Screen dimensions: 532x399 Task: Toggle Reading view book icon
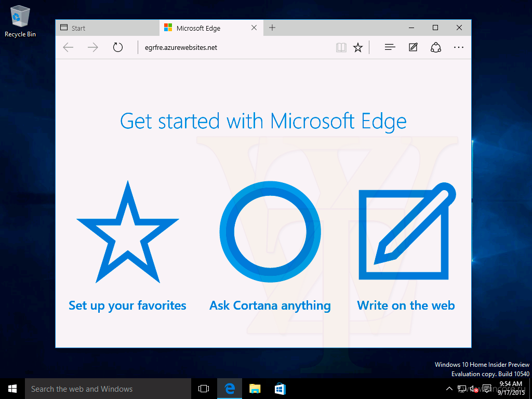[x=341, y=47]
